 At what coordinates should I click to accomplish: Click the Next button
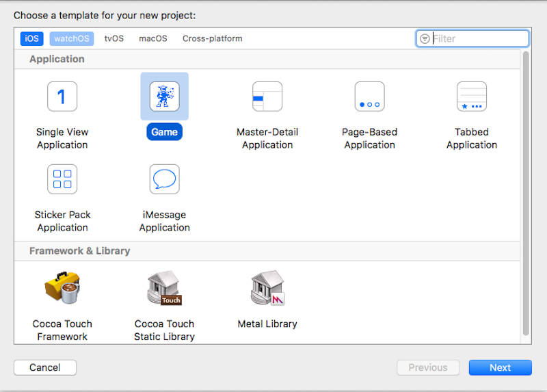501,367
